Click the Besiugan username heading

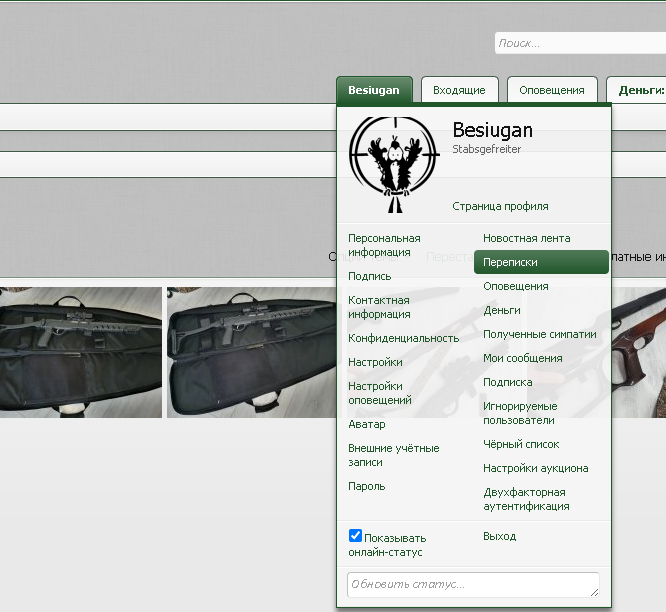point(492,130)
